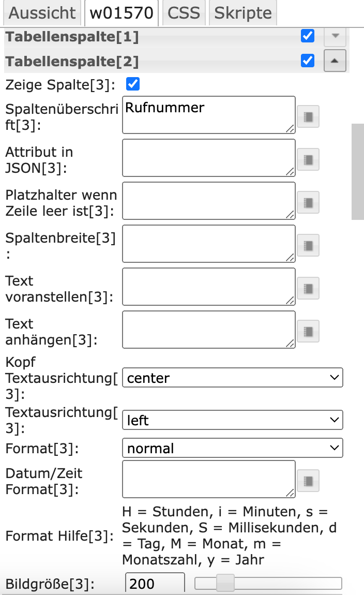Screen dimensions: 364x595
Task: Click the binding icon beside Text anhängen[3]
Action: point(308,331)
